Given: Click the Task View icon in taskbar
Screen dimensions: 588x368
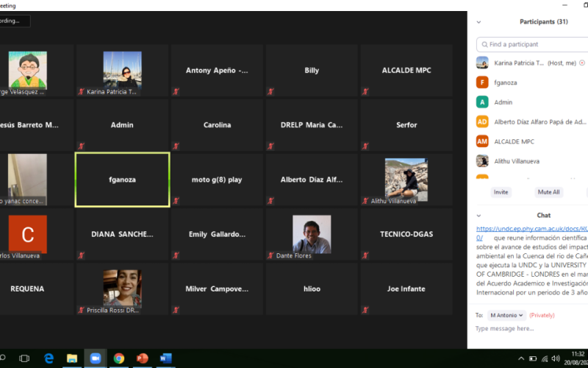Looking at the screenshot, I should (24, 358).
